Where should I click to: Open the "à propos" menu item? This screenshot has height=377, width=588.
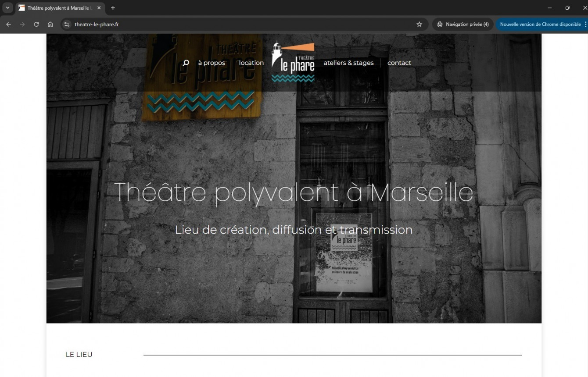(x=211, y=63)
